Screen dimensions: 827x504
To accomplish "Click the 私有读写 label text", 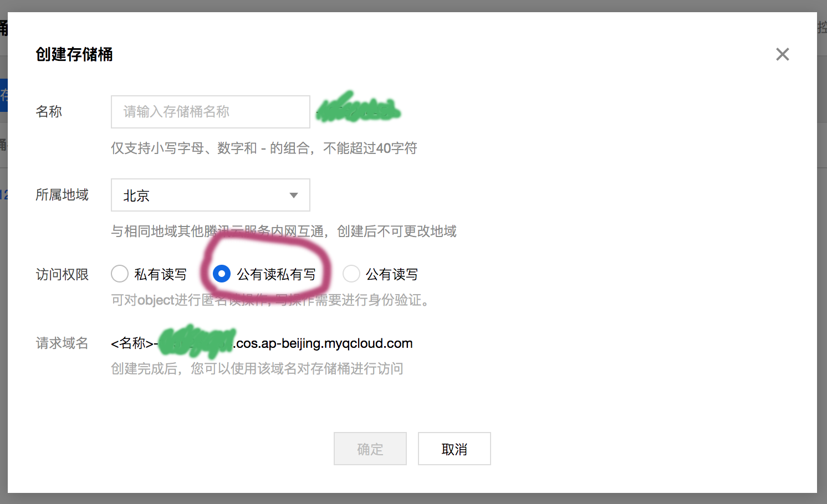I will pyautogui.click(x=160, y=274).
